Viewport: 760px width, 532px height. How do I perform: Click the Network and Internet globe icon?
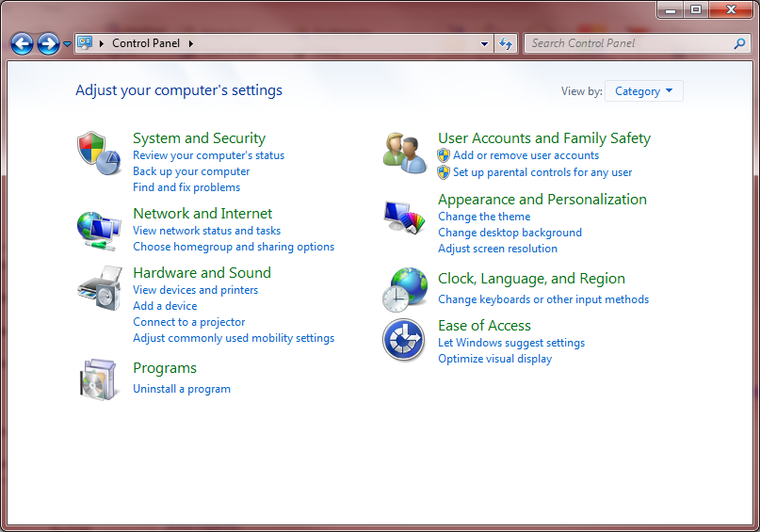click(x=99, y=231)
